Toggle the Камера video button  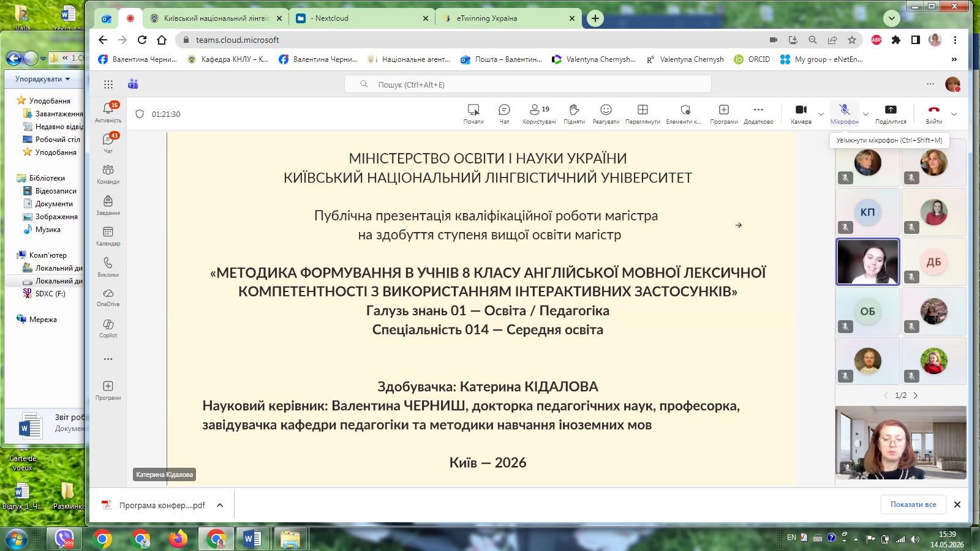coord(801,113)
